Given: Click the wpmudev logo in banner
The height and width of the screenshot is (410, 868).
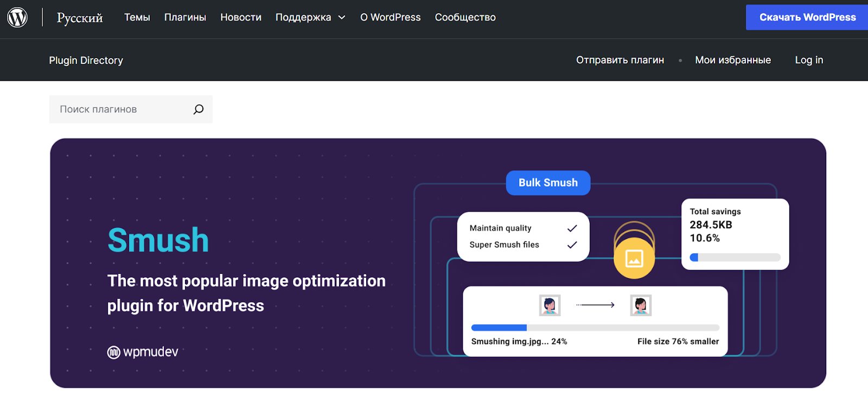Looking at the screenshot, I should pyautogui.click(x=143, y=352).
